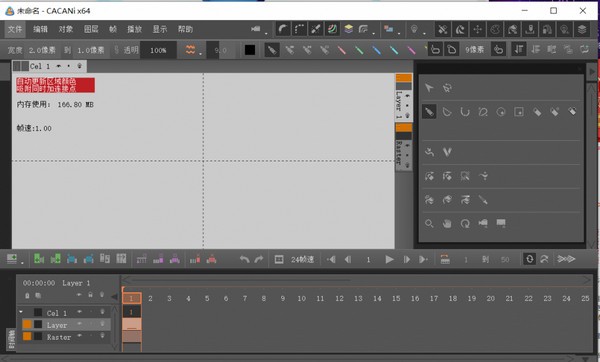Open the 文件 menu
Viewport: 600px width, 362px height.
pyautogui.click(x=15, y=29)
